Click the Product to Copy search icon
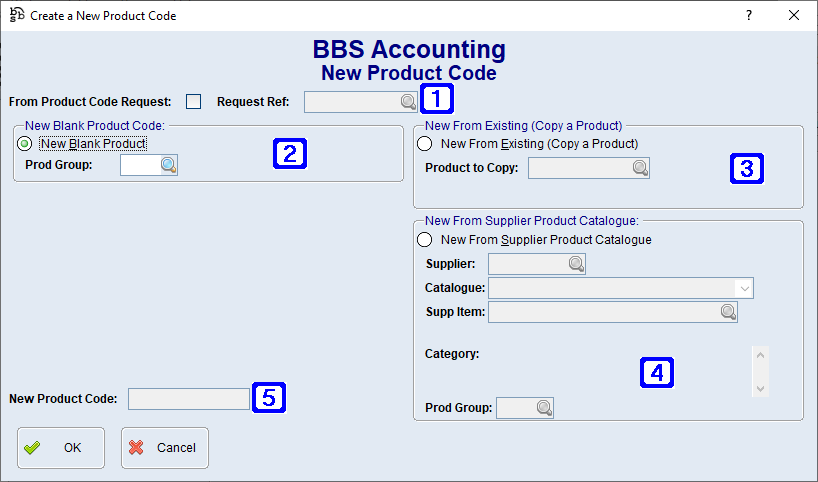The height and width of the screenshot is (482, 818). (x=640, y=167)
